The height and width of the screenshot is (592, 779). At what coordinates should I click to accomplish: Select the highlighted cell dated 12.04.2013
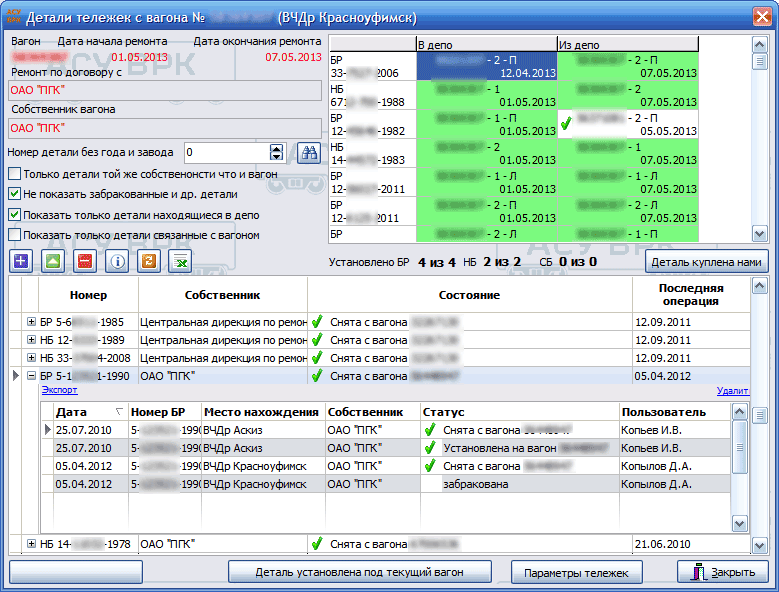pos(486,67)
